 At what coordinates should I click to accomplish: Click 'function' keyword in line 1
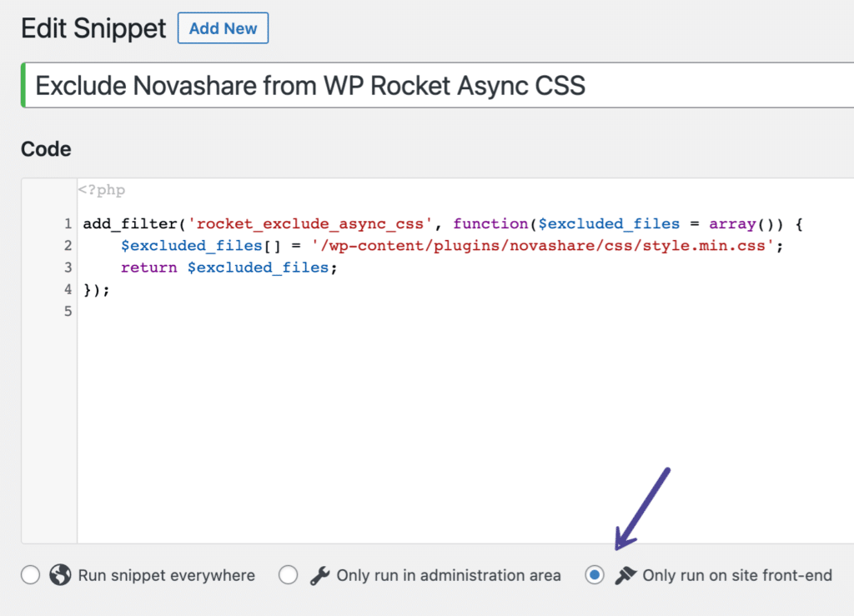[x=490, y=223]
